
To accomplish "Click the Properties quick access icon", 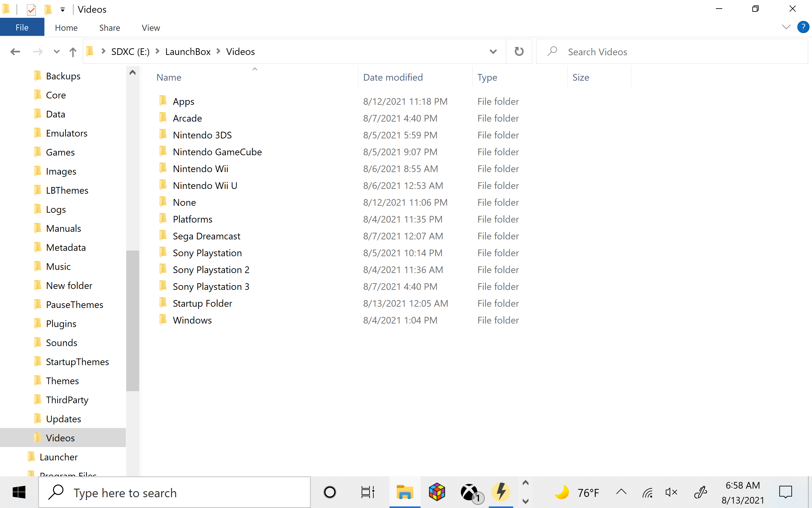I will [31, 10].
